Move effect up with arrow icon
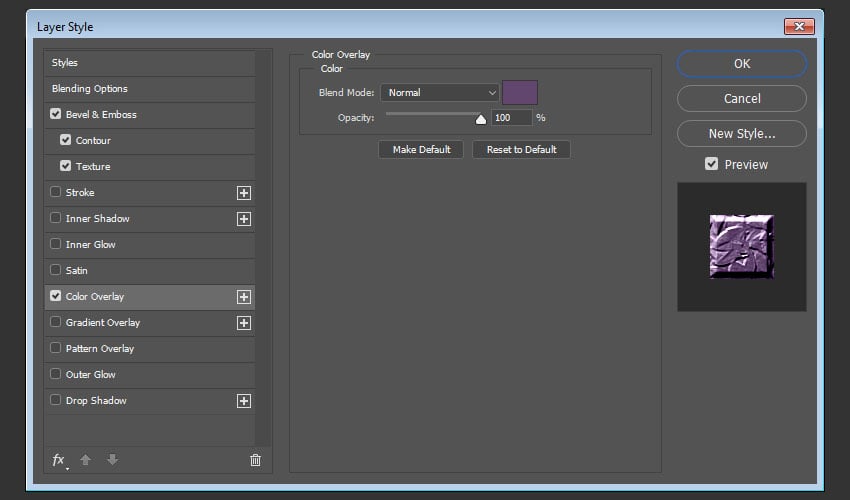The width and height of the screenshot is (850, 500). 85,460
